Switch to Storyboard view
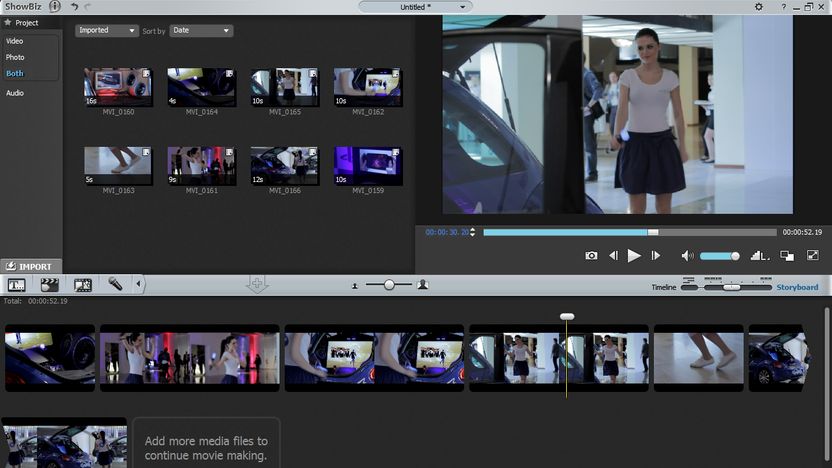This screenshot has height=468, width=832. tap(797, 287)
